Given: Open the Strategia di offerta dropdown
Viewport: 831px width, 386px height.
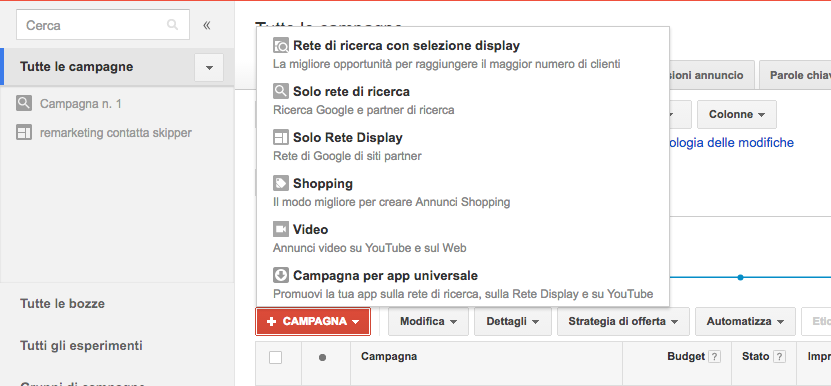Looking at the screenshot, I should 623,321.
